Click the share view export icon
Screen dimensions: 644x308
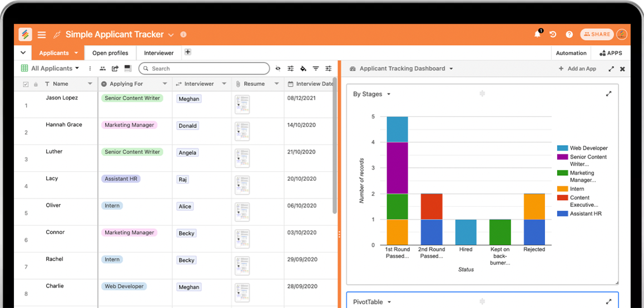[x=115, y=68]
